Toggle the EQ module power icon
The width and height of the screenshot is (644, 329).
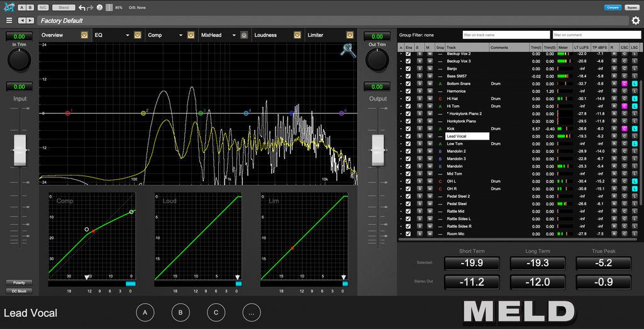coord(137,35)
